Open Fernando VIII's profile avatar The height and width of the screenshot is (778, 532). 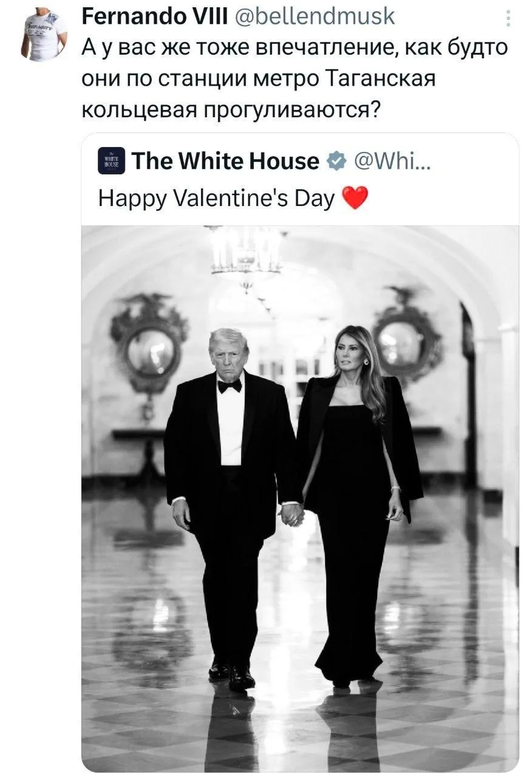point(43,34)
